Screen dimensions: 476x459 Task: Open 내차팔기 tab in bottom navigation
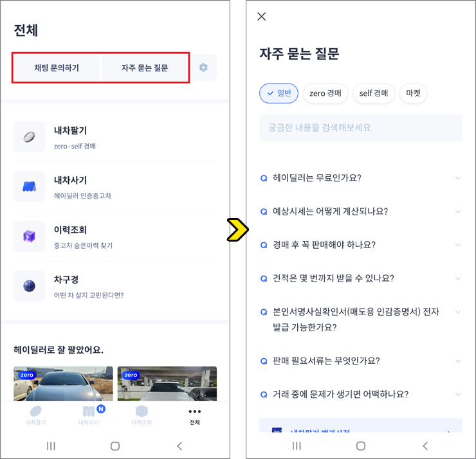(x=35, y=415)
